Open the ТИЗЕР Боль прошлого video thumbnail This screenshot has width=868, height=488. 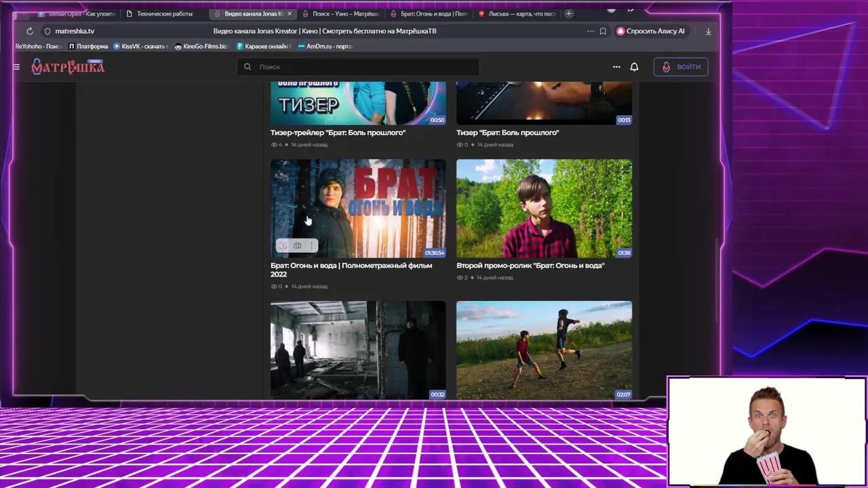click(x=358, y=103)
